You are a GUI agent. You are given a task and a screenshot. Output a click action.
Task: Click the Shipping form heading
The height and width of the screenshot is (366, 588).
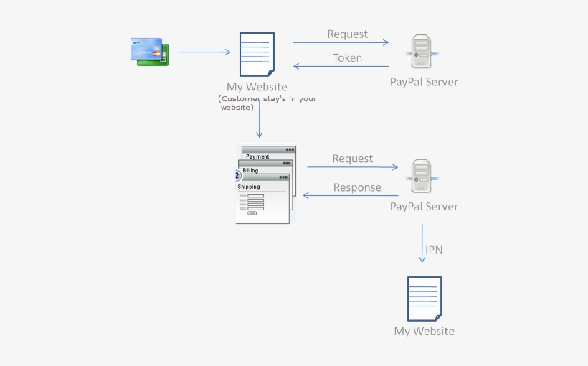(249, 187)
